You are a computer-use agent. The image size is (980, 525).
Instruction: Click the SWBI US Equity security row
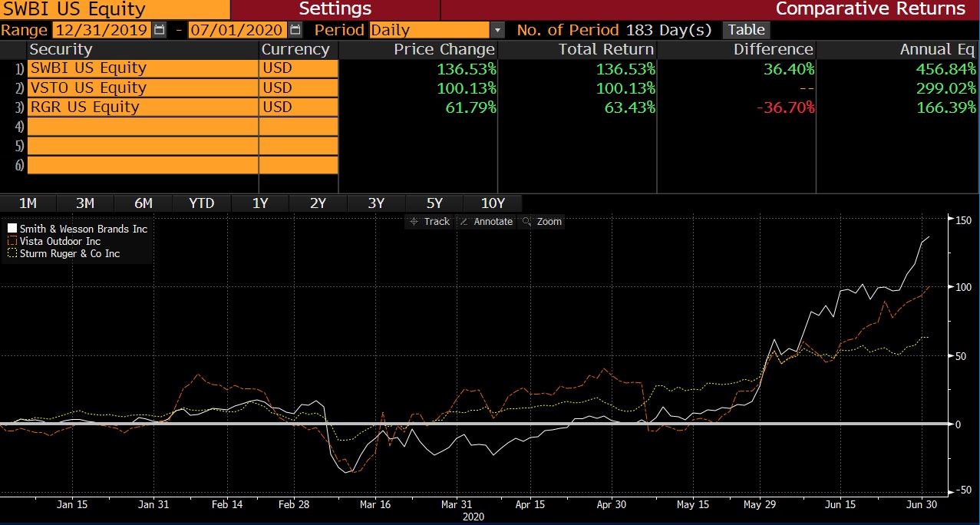[x=144, y=68]
